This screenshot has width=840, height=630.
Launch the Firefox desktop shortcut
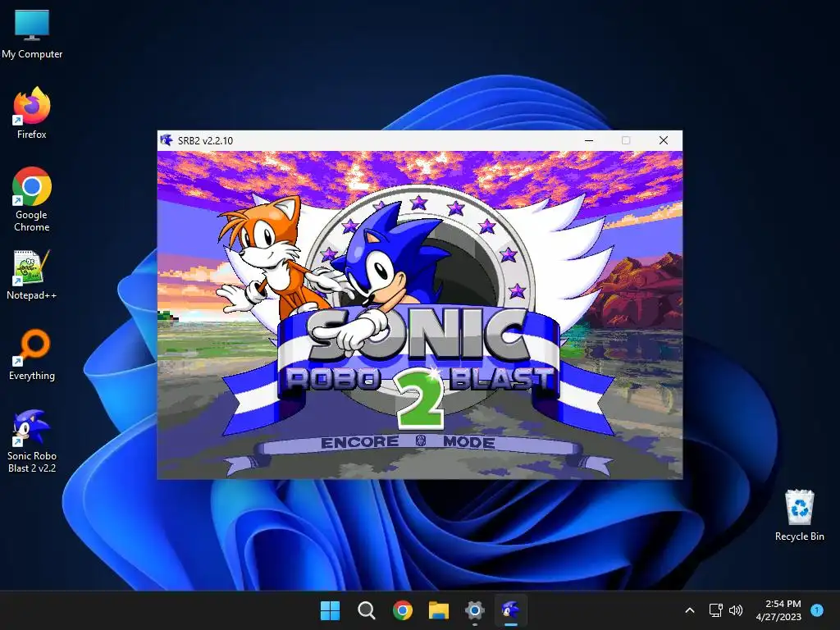(32, 113)
